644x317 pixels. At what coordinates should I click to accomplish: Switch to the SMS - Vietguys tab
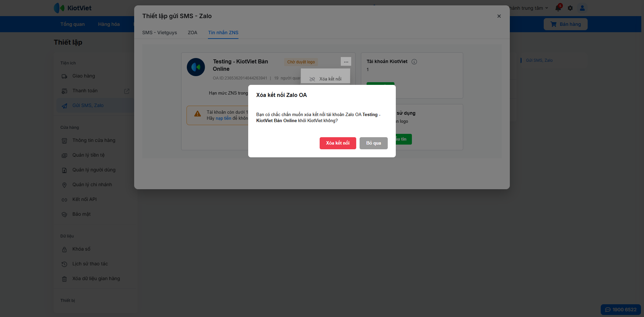pyautogui.click(x=160, y=33)
